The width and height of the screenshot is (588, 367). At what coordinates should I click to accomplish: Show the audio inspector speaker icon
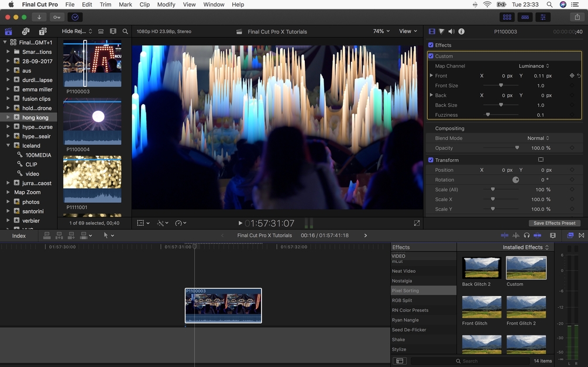(452, 32)
